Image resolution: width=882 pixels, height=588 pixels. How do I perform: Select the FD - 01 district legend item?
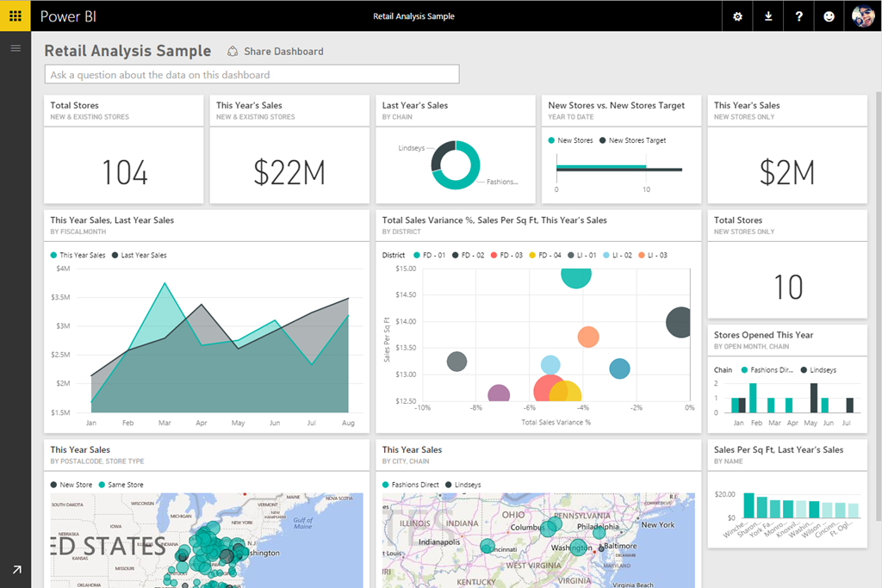point(429,255)
